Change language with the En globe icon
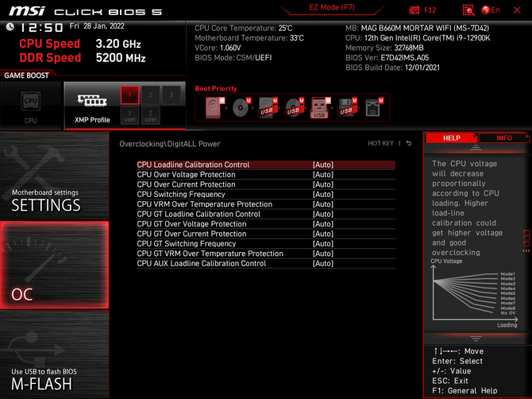This screenshot has height=399, width=532. pos(491,10)
